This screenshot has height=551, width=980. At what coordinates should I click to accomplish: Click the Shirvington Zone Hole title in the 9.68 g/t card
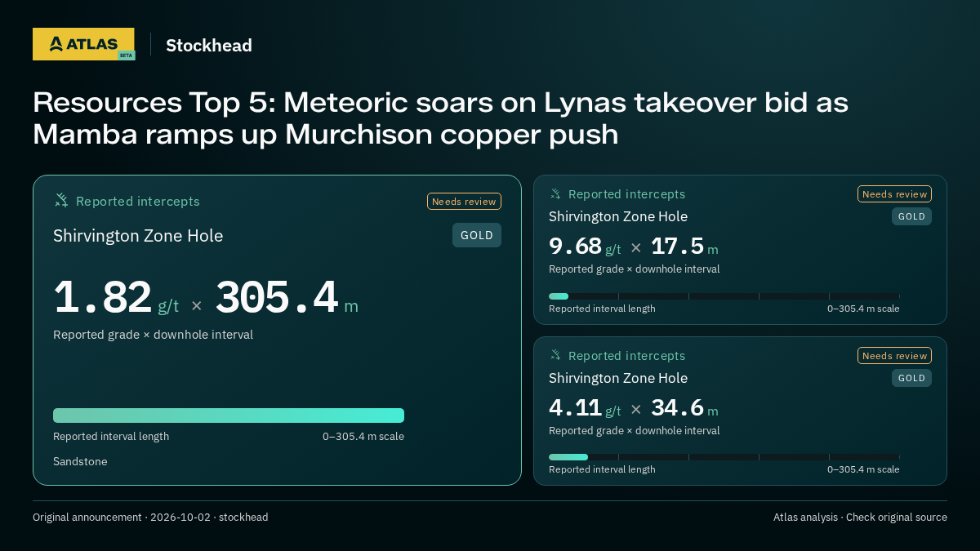618,216
